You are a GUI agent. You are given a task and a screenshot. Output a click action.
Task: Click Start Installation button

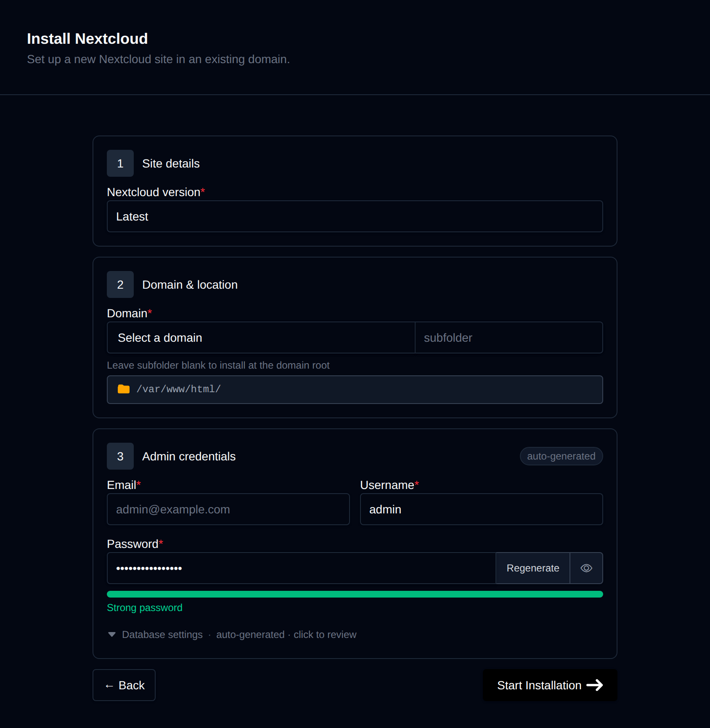point(550,685)
